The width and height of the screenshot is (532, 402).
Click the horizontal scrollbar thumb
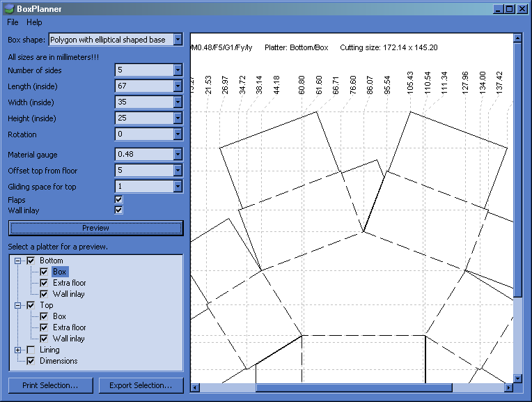[x=354, y=387]
